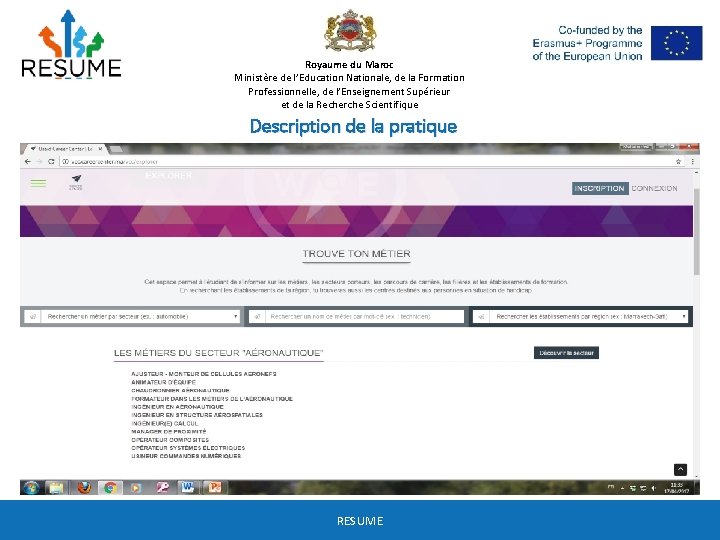
Task: Open Word from the taskbar
Action: pyautogui.click(x=188, y=487)
